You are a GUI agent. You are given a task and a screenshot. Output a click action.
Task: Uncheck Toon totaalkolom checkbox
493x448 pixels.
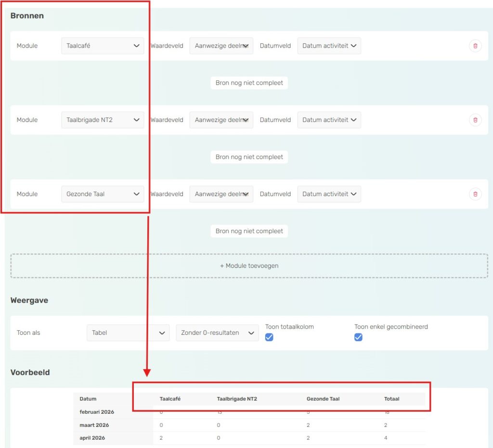click(x=269, y=337)
